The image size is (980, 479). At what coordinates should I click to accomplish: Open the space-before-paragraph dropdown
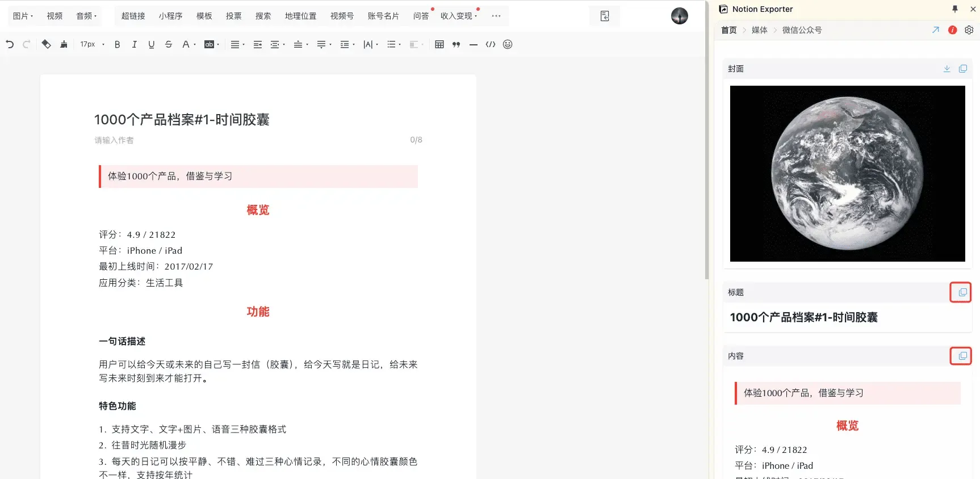pos(301,44)
